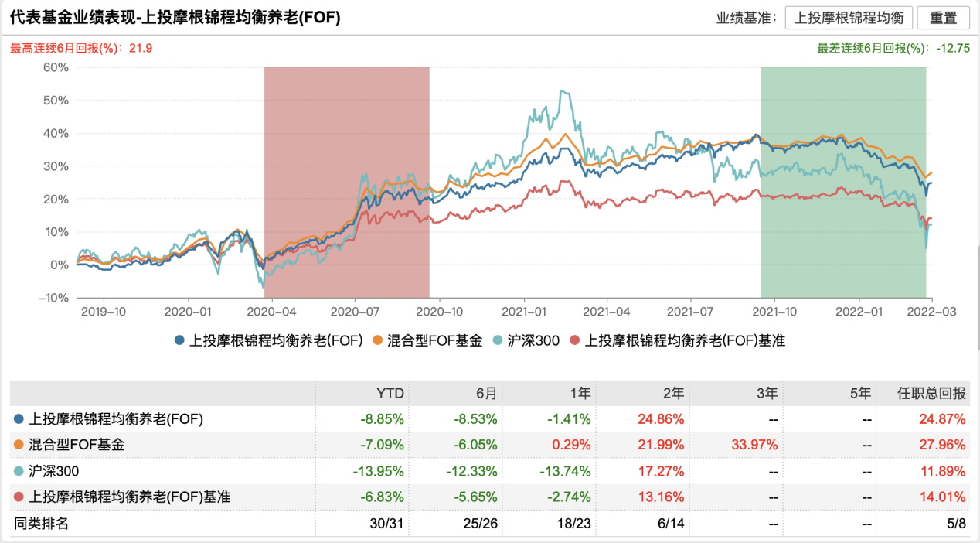Viewport: 980px width, 543px height.
Task: Toggle the 混合型FOF基金 legend series
Action: pos(427,340)
